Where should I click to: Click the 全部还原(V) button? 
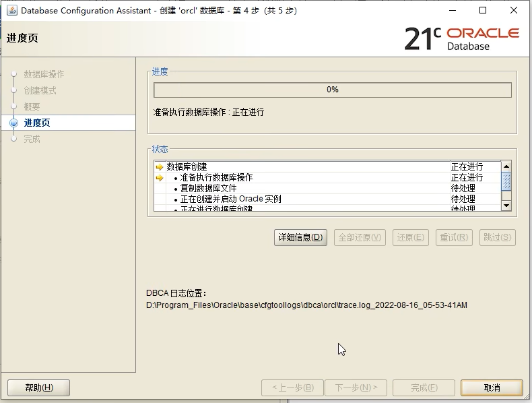(x=360, y=237)
